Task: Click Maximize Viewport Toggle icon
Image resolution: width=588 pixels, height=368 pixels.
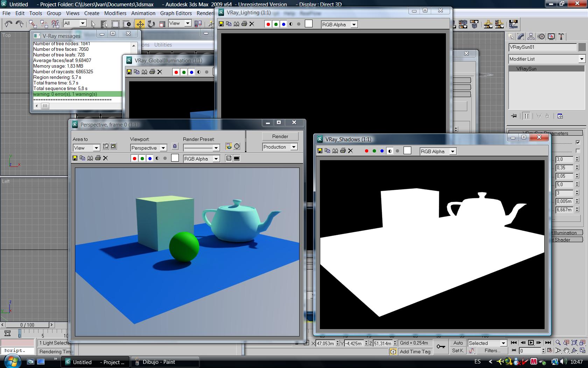Action: (583, 350)
